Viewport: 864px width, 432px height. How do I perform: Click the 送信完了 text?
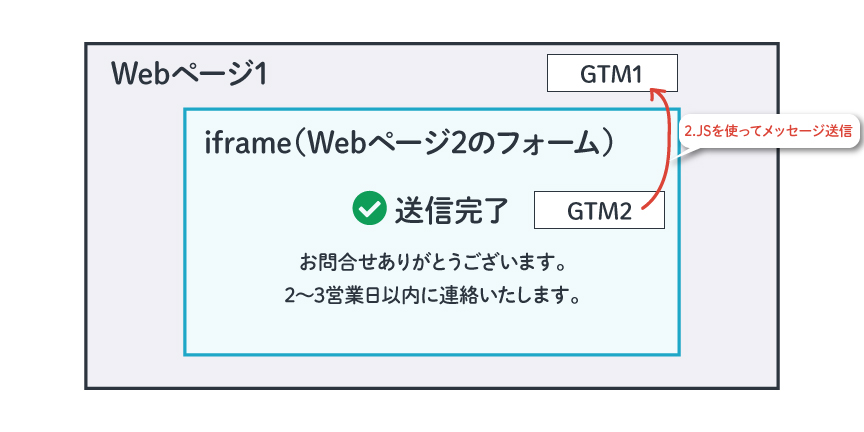coord(450,210)
